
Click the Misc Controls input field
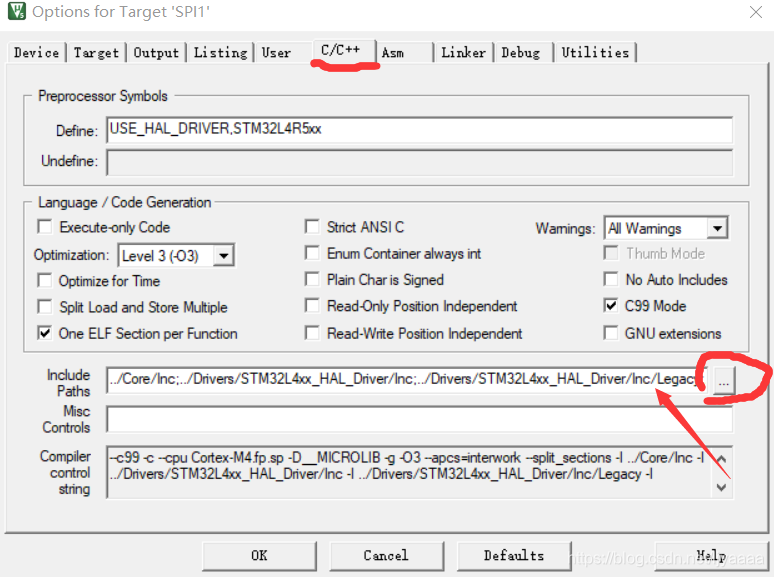pos(419,420)
